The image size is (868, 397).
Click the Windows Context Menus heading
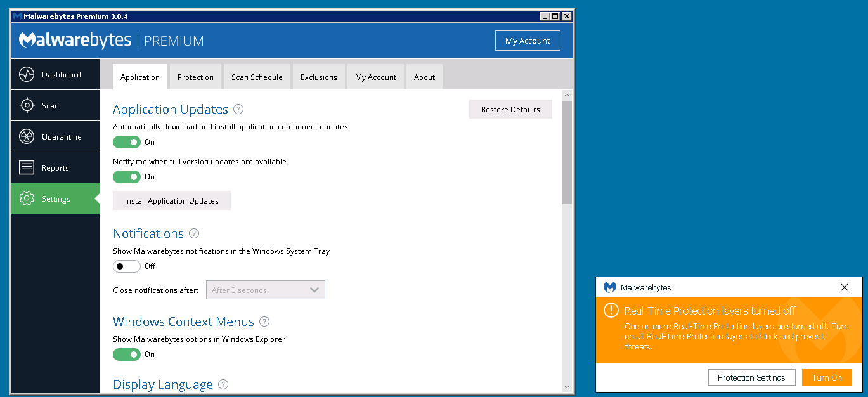tap(183, 322)
